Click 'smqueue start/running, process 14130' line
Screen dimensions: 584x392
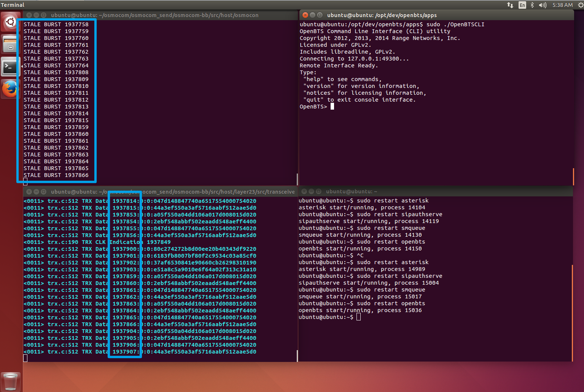point(360,235)
